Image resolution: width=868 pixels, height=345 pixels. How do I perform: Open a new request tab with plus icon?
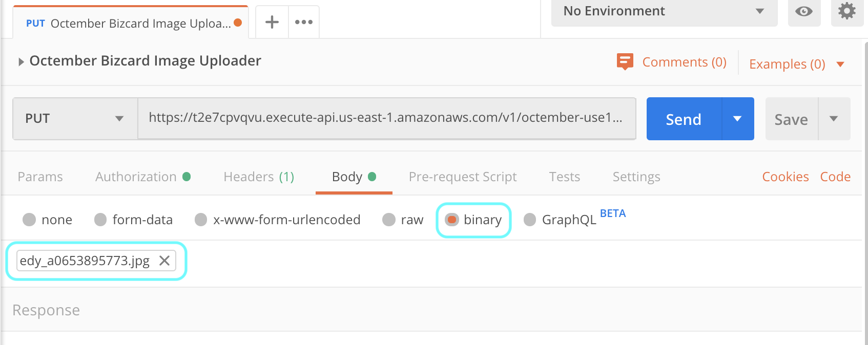[x=272, y=22]
